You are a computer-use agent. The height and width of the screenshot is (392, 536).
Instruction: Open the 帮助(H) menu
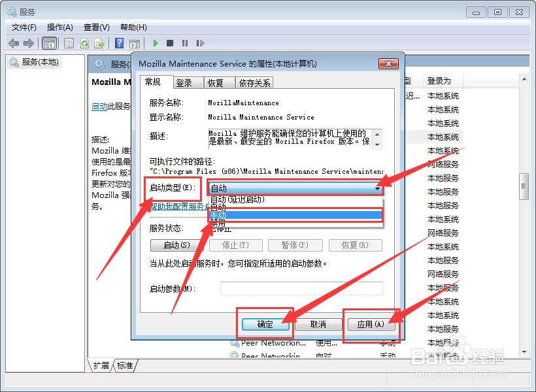(x=133, y=27)
